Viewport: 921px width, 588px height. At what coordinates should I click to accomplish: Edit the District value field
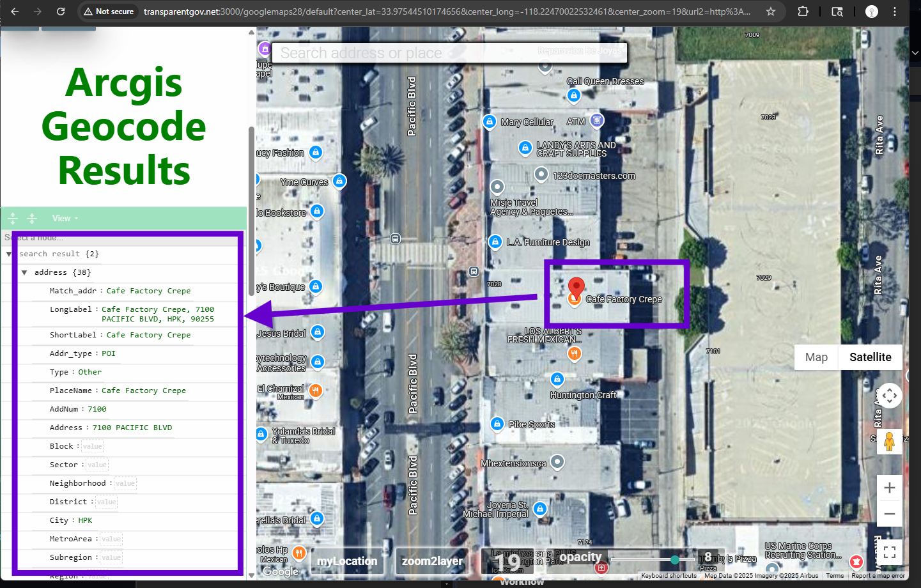pos(107,502)
